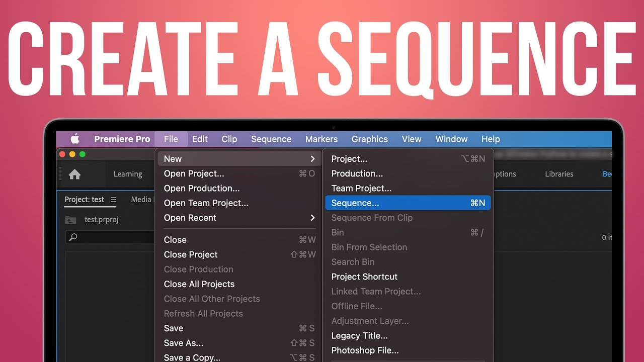Open the Graphics menu

click(x=370, y=139)
